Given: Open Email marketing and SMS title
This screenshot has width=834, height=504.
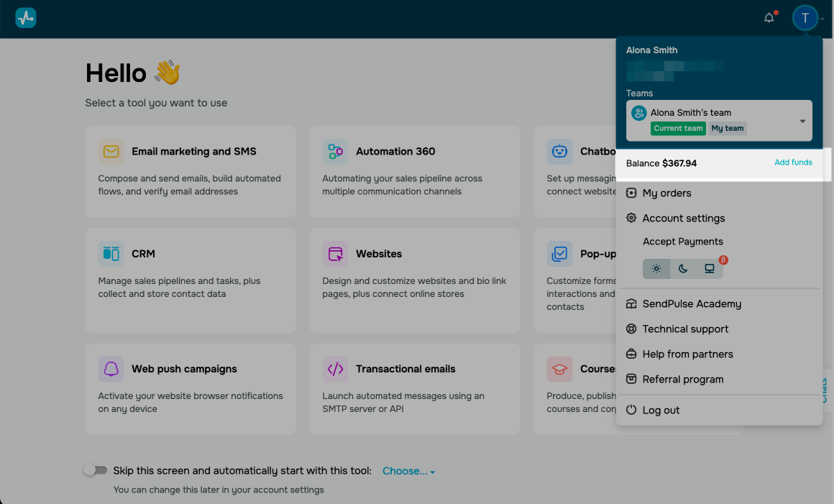Looking at the screenshot, I should [x=194, y=152].
